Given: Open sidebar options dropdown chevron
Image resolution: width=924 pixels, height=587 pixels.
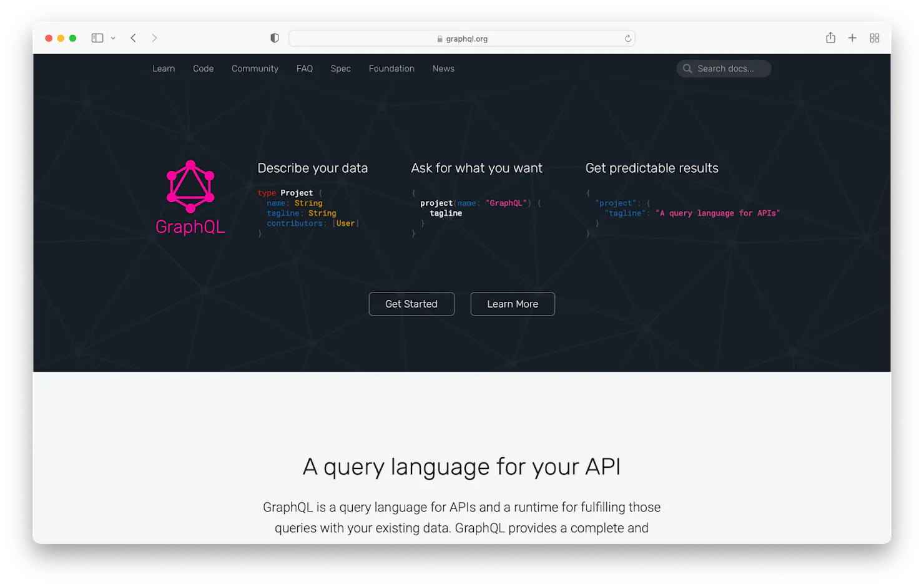Looking at the screenshot, I should point(113,38).
